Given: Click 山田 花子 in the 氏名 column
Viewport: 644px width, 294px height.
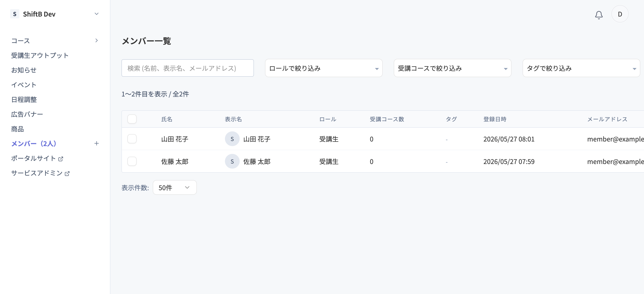Looking at the screenshot, I should pyautogui.click(x=175, y=139).
